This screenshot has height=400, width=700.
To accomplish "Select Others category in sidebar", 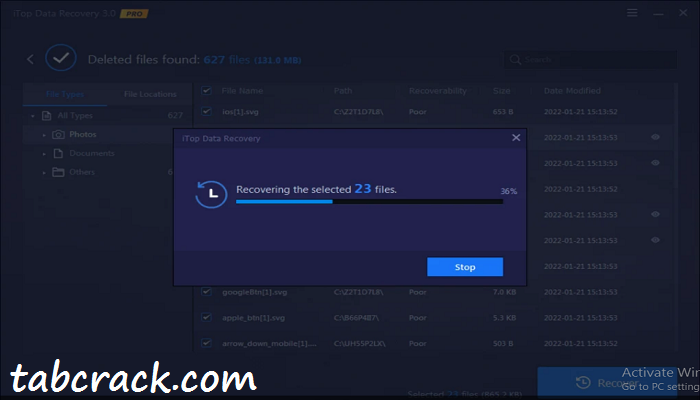I will coord(82,172).
